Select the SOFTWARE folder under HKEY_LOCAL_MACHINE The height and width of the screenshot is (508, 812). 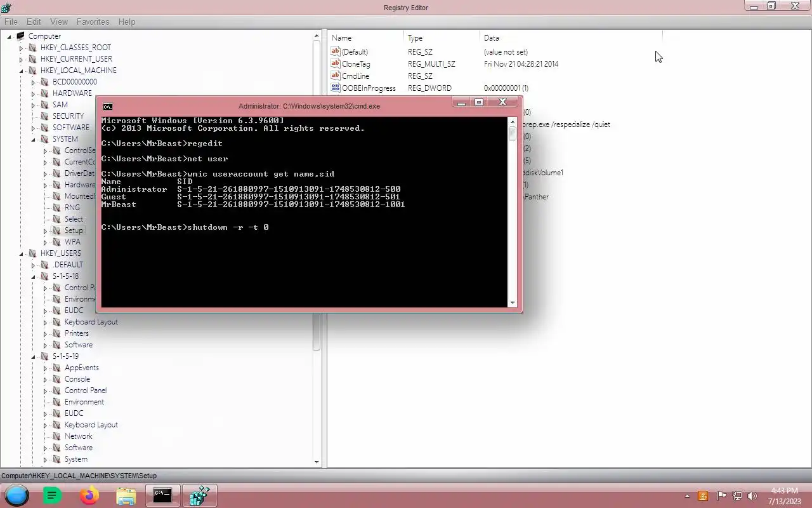[70, 128]
